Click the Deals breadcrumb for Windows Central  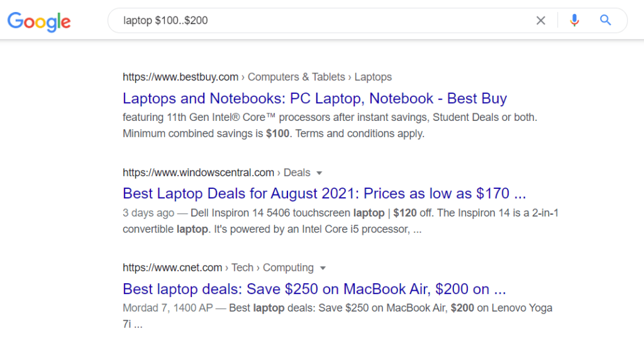pos(296,172)
